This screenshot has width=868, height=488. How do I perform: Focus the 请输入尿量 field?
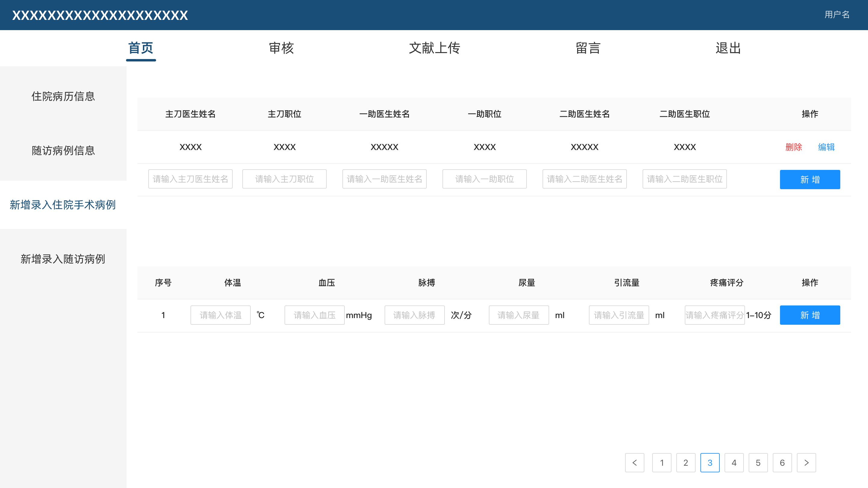pyautogui.click(x=519, y=315)
